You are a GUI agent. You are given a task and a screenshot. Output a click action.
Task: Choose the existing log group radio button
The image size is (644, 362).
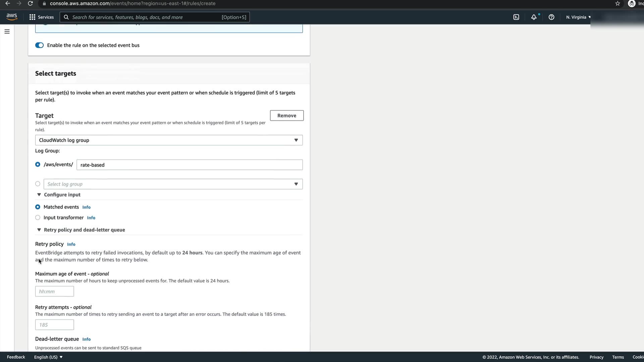coord(38,184)
